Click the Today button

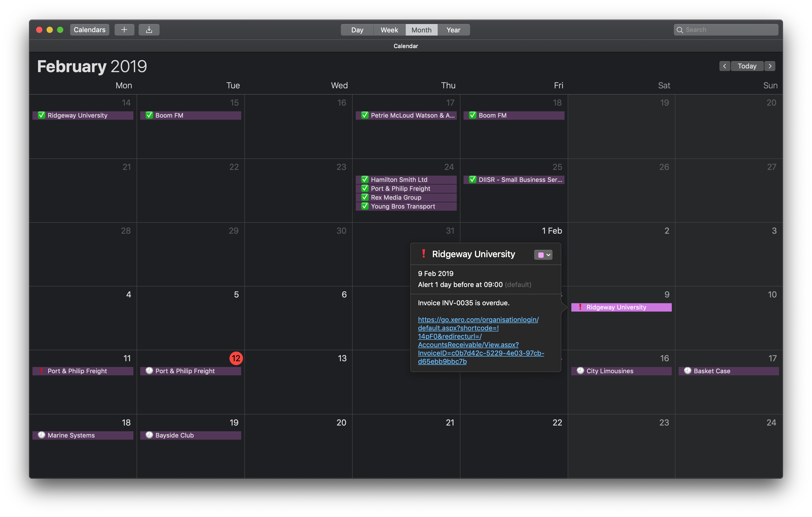click(x=747, y=66)
